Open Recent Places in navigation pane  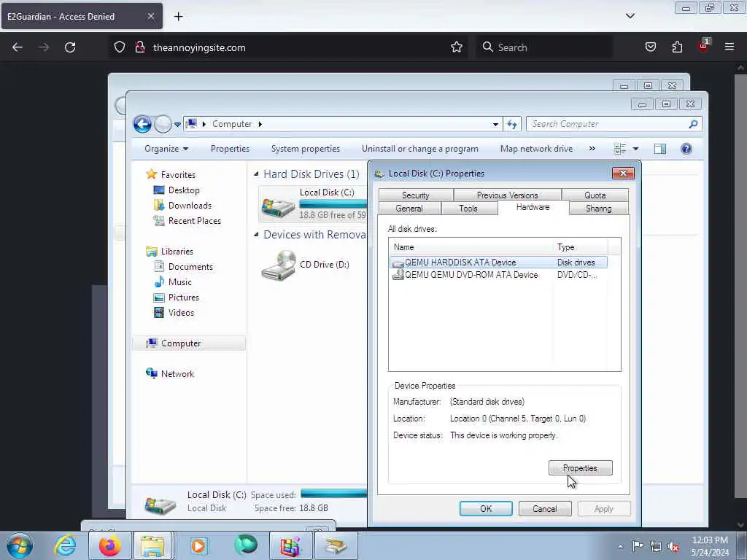(x=194, y=220)
